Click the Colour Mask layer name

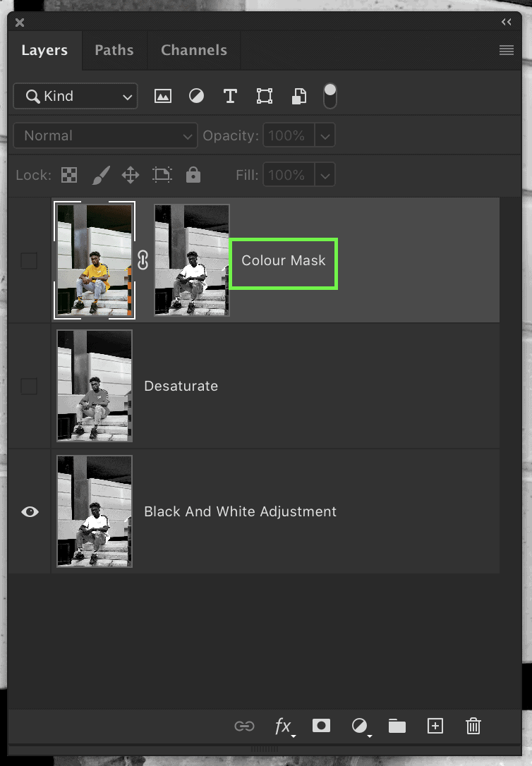(x=284, y=260)
